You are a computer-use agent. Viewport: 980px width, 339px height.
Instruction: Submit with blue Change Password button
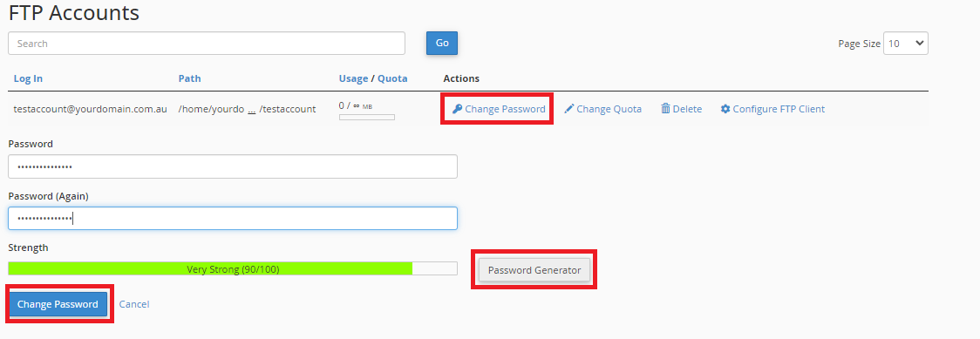58,304
